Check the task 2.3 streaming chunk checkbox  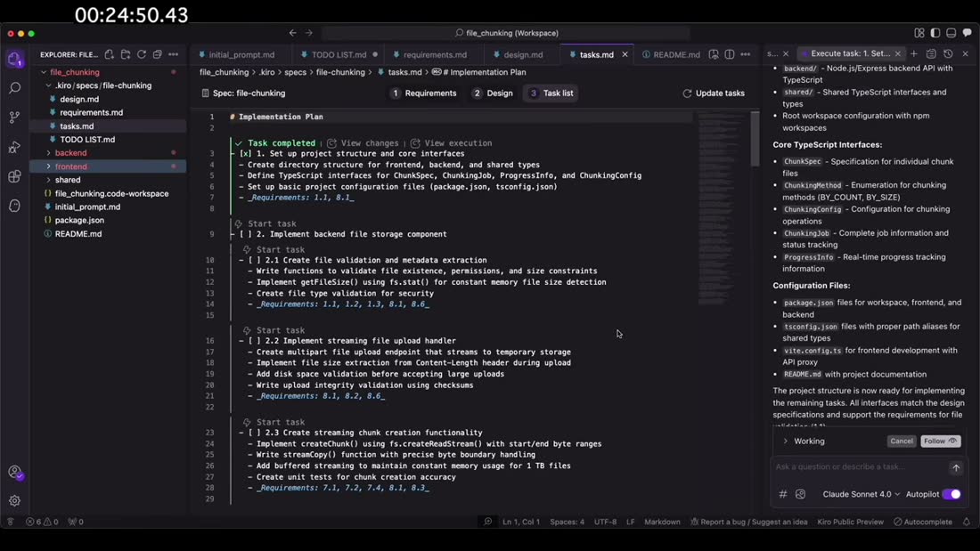coord(255,433)
